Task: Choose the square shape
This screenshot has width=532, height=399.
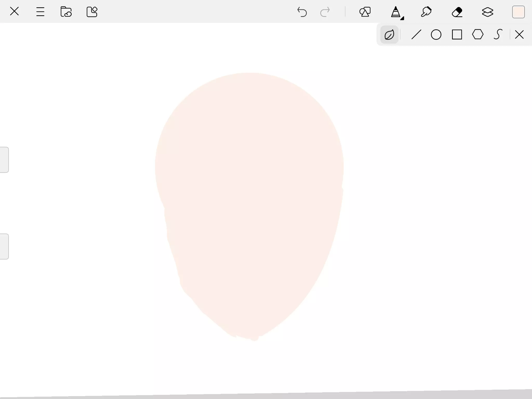Action: (x=457, y=35)
